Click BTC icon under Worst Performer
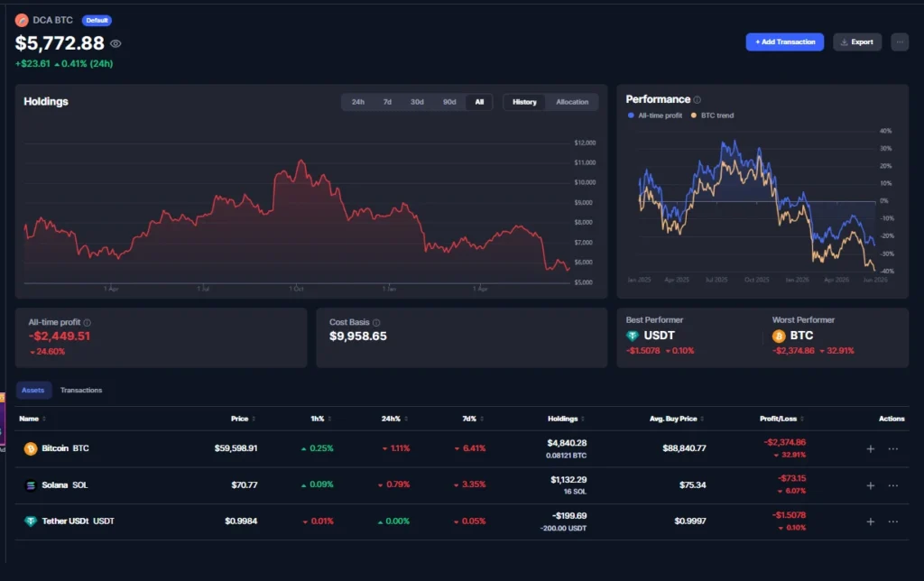Screen dimensions: 924x581 [779, 336]
